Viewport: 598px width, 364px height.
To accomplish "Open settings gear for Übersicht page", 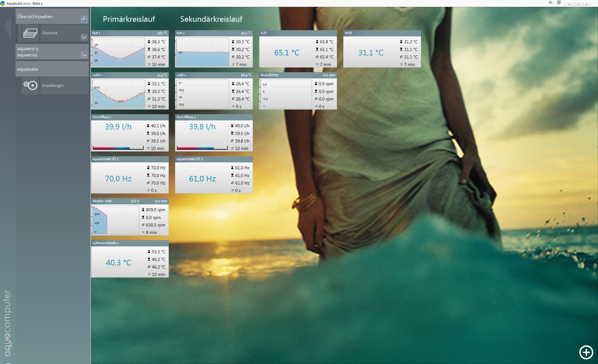I will point(84,37).
